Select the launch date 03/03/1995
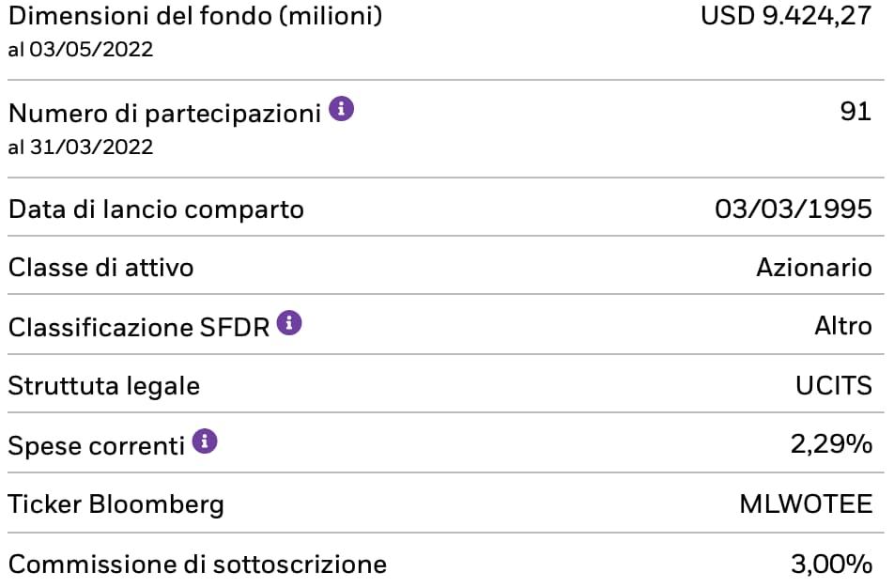The image size is (894, 588). [x=793, y=209]
